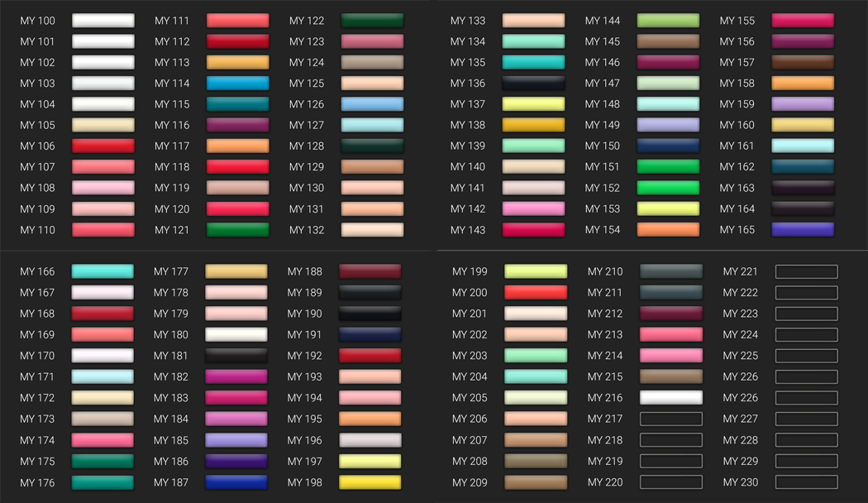This screenshot has height=503, width=868.
Task: Select the magenta MY 155 swatch
Action: point(803,21)
